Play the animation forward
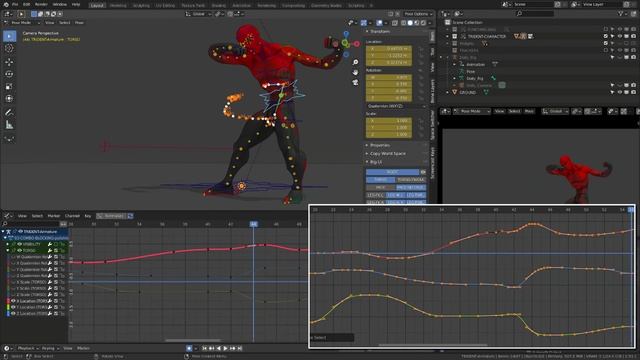The width and height of the screenshot is (640, 360). coord(225,349)
